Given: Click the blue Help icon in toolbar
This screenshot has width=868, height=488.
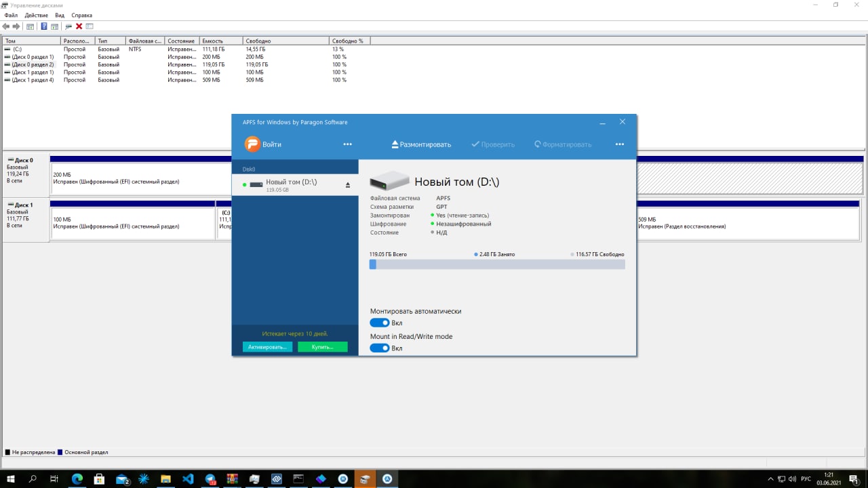Looking at the screenshot, I should [x=44, y=26].
